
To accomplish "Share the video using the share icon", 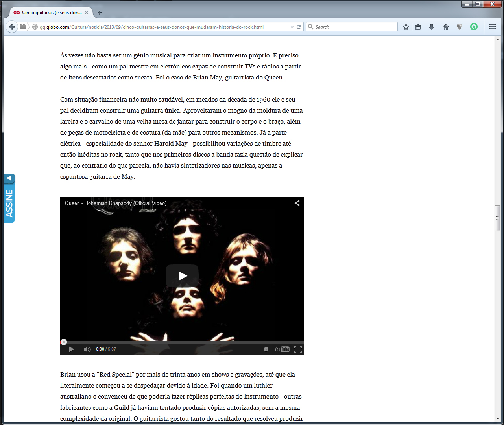I will point(297,203).
